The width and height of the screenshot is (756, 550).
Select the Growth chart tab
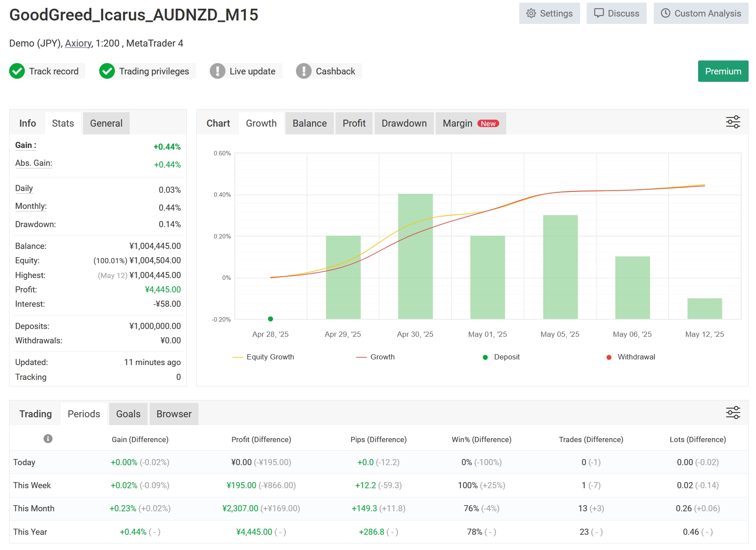tap(261, 124)
